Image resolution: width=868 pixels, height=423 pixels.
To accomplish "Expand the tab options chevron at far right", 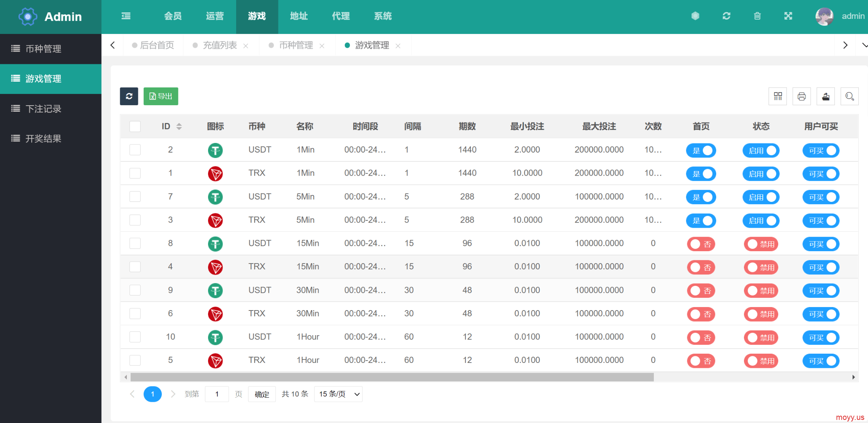I will click(864, 45).
